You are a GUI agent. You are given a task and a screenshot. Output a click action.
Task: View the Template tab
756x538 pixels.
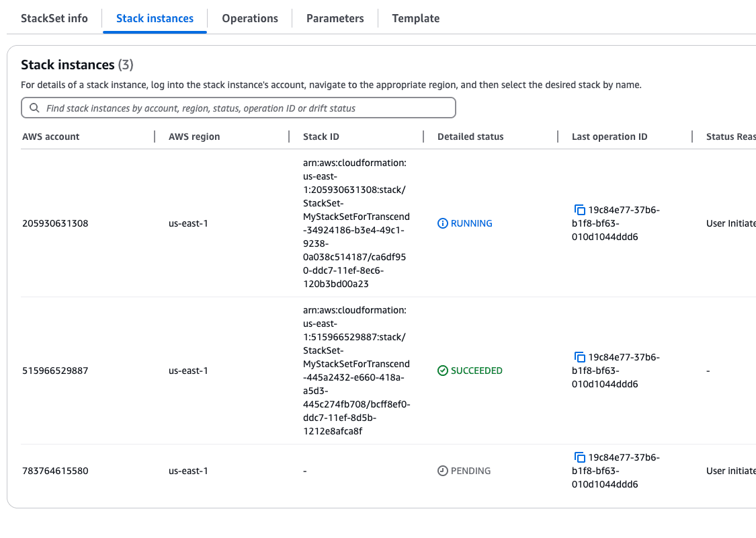point(415,18)
